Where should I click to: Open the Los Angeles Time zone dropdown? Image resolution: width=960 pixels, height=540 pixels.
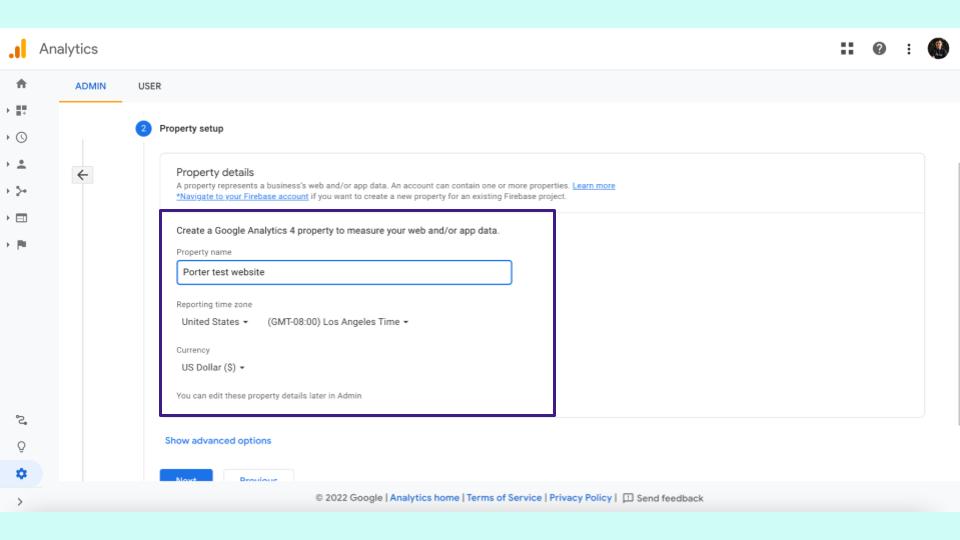[x=337, y=321]
